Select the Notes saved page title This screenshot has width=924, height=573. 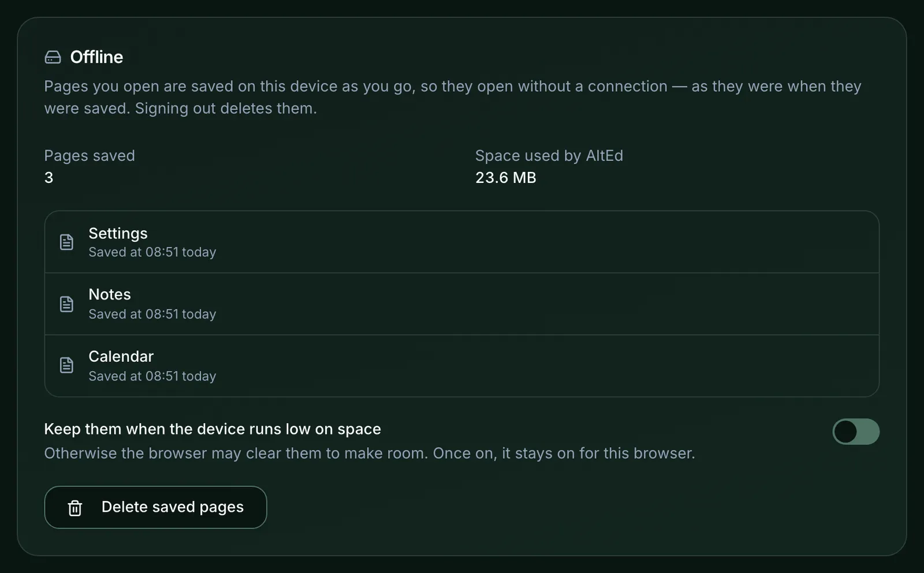tap(110, 294)
